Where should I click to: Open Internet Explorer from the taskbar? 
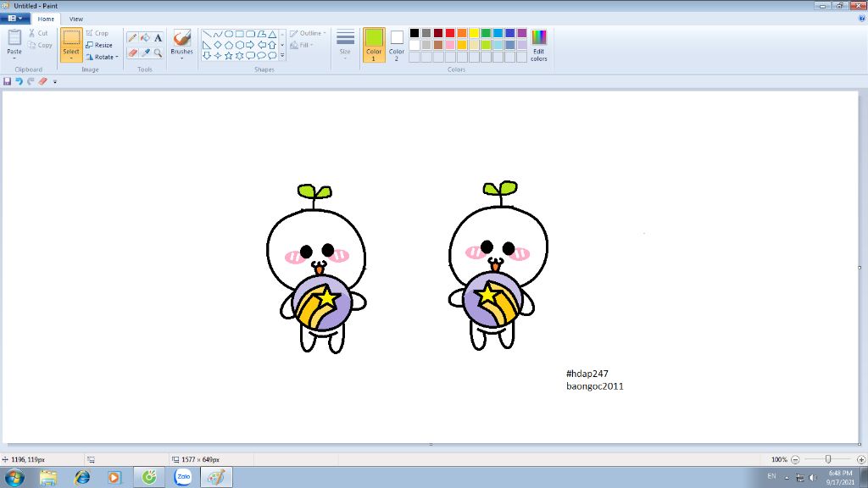coord(82,477)
